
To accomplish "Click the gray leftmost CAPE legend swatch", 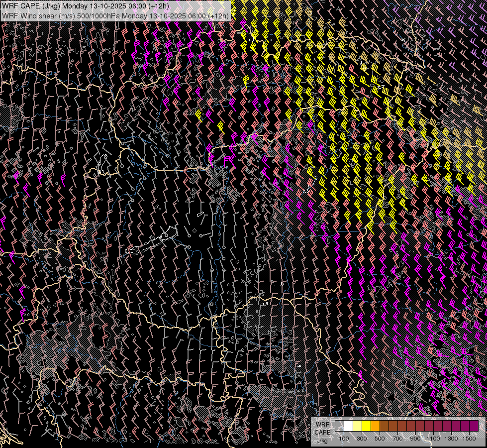I will pyautogui.click(x=339, y=426).
